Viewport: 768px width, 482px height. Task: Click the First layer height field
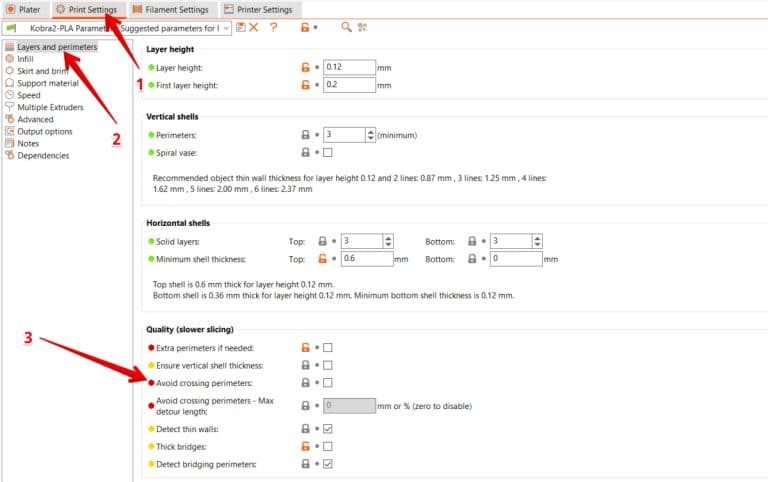coord(349,85)
